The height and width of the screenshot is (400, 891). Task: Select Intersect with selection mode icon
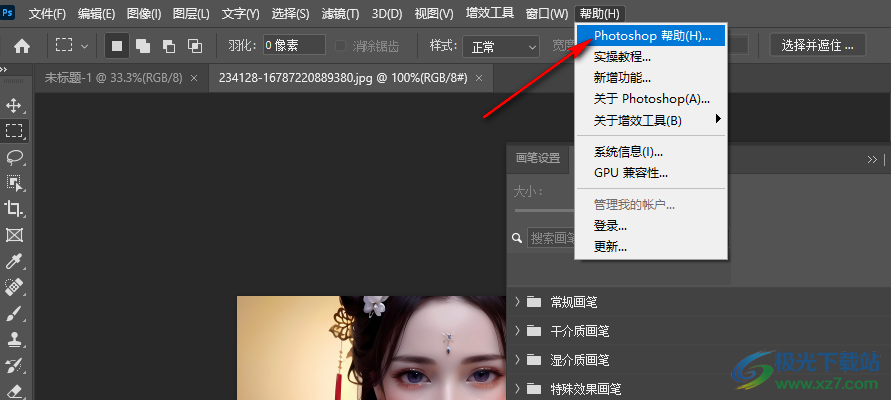(x=195, y=46)
